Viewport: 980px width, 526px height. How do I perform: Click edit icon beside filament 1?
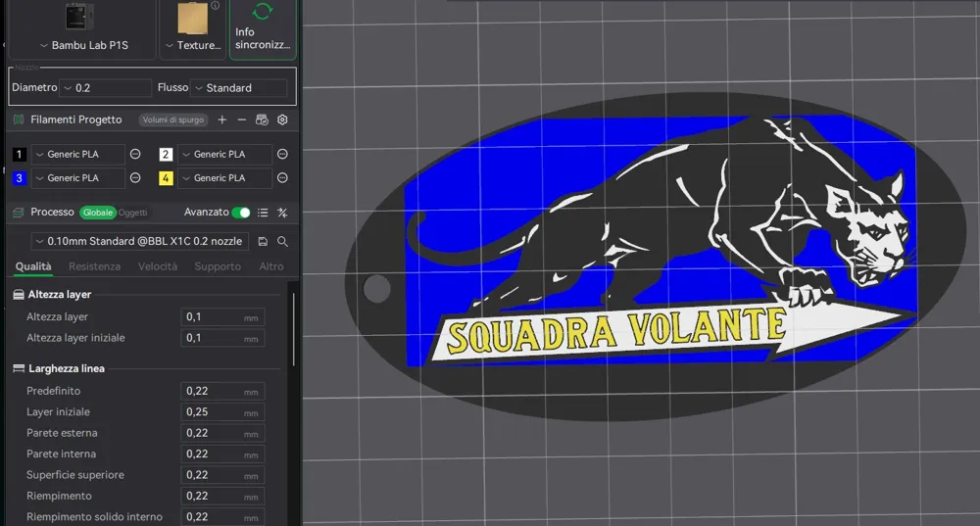[x=135, y=154]
